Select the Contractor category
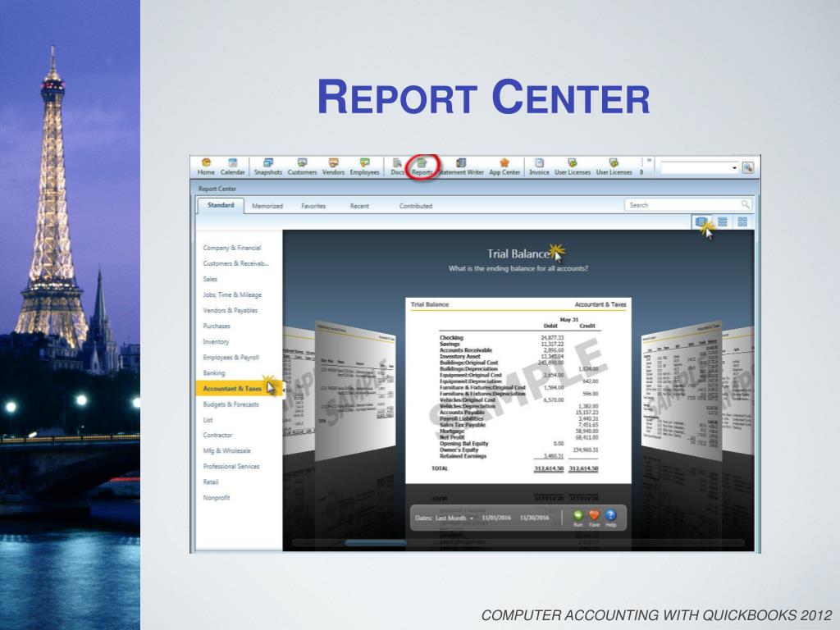This screenshot has width=840, height=630. 217,435
